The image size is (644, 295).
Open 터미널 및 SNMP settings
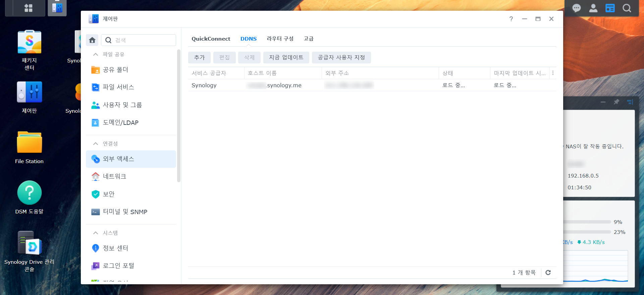tap(131, 212)
